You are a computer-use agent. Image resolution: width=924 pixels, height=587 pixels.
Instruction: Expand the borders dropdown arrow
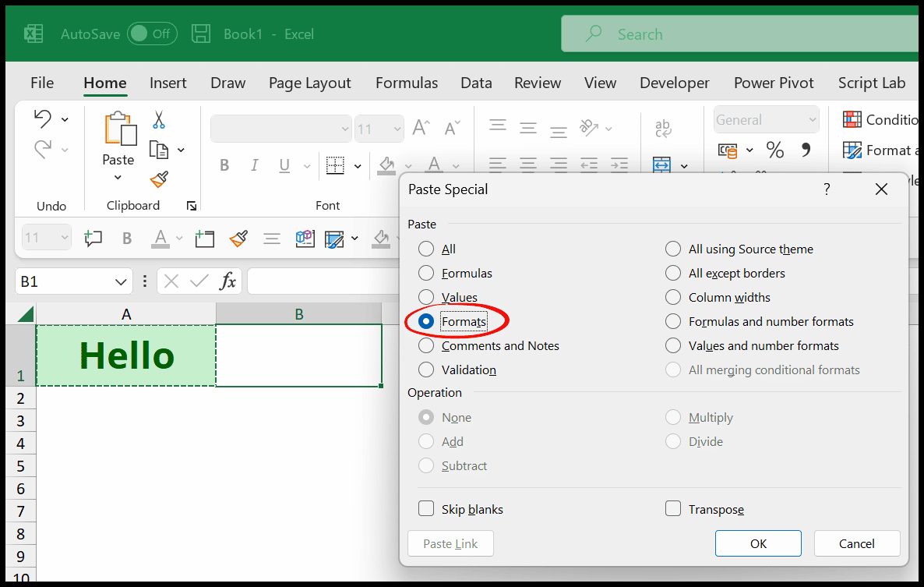click(x=357, y=165)
